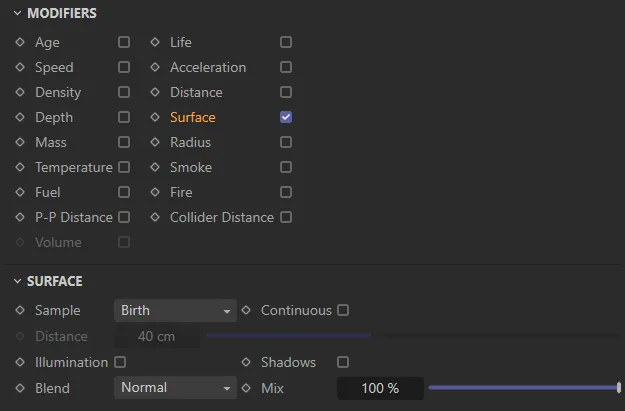Click the Surface modifier label

pyautogui.click(x=192, y=117)
